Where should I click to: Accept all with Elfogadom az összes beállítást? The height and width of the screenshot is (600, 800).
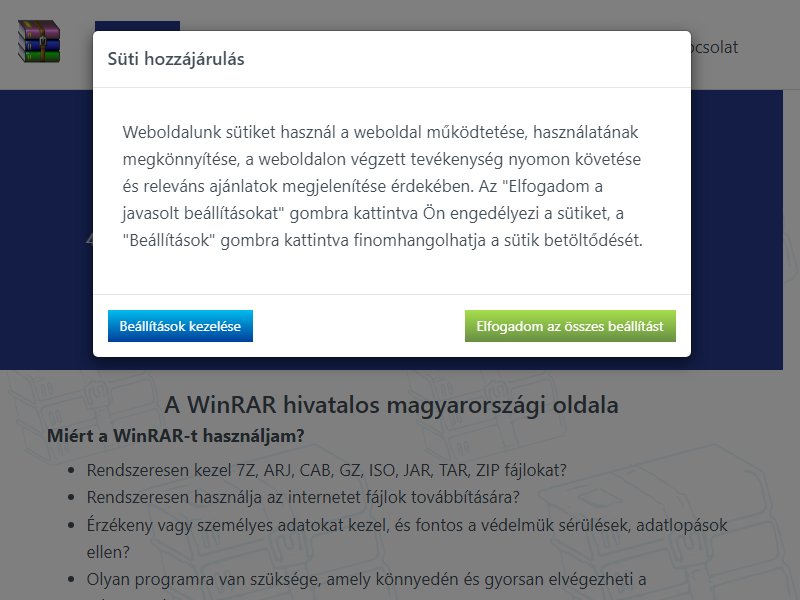tap(570, 326)
